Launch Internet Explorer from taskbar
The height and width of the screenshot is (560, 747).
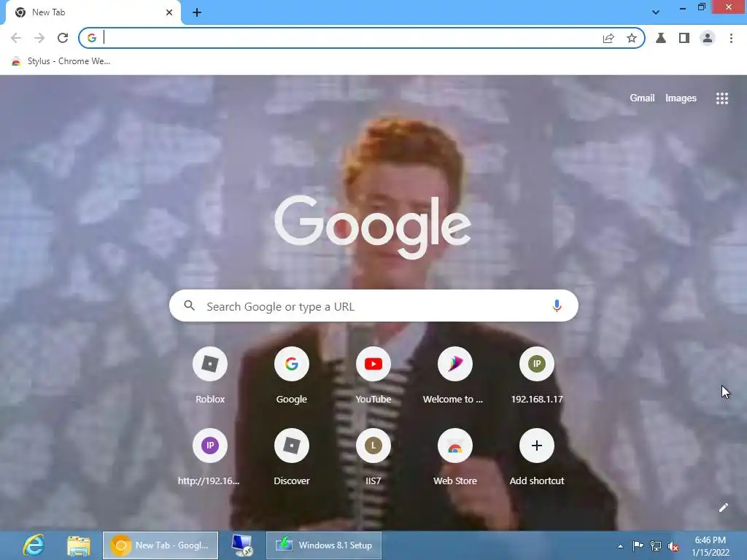pos(34,545)
